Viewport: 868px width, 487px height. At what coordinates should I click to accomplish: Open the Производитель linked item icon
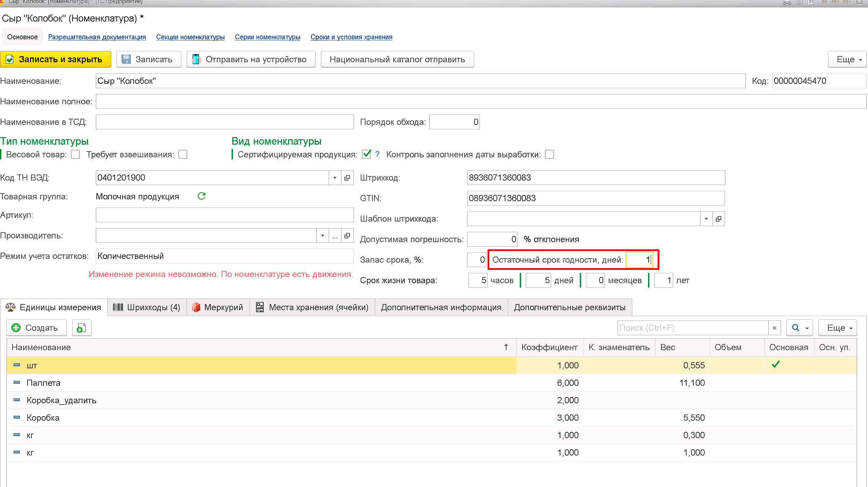click(x=347, y=236)
